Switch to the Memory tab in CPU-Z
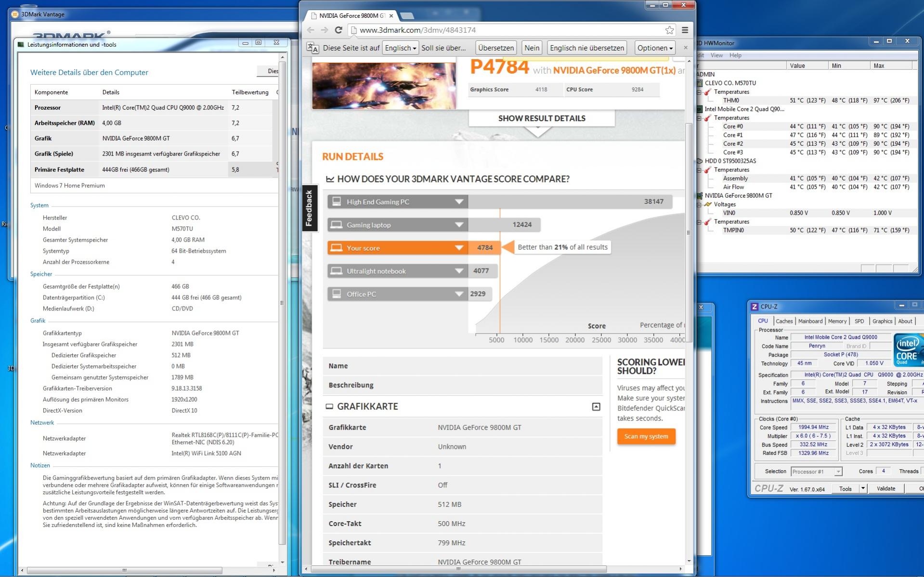 click(837, 321)
